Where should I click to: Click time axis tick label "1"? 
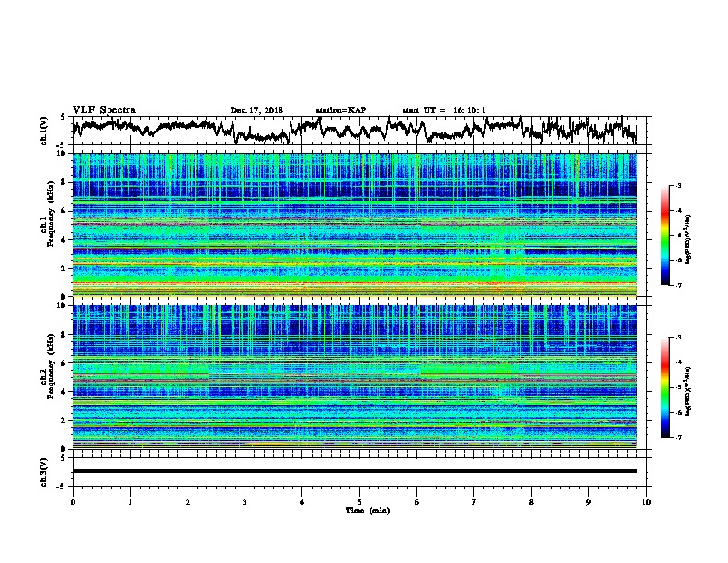130,502
